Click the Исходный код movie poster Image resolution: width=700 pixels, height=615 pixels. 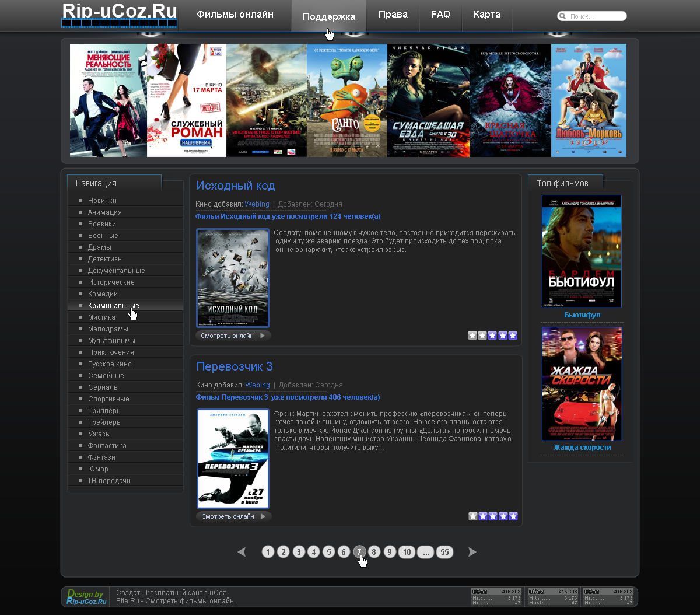pos(233,278)
